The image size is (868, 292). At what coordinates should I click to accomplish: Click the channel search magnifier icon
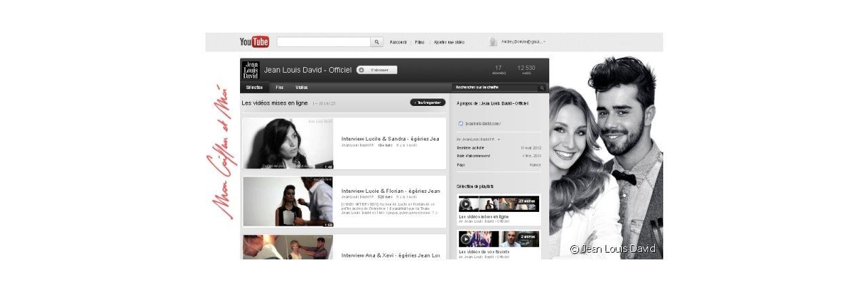click(x=542, y=88)
